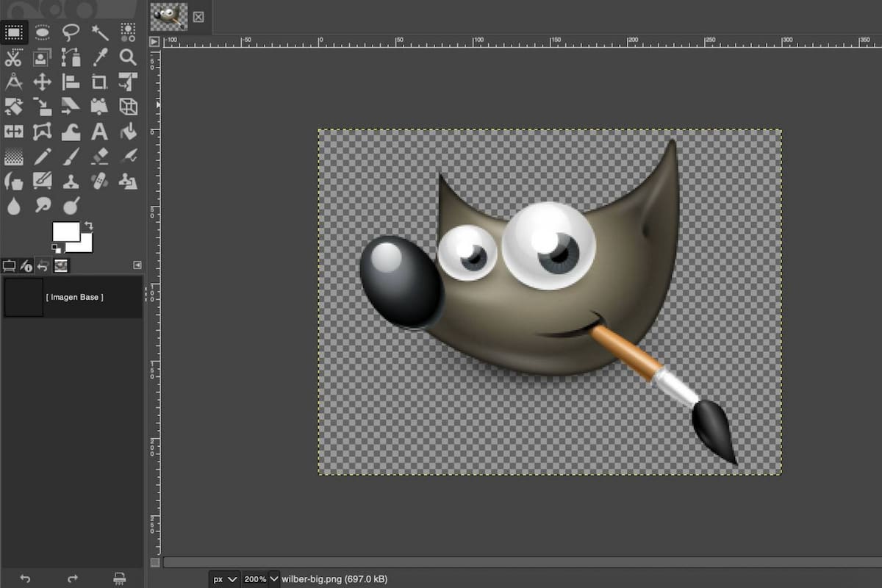This screenshot has height=588, width=882.
Task: Select the Zoom tool
Action: (128, 57)
